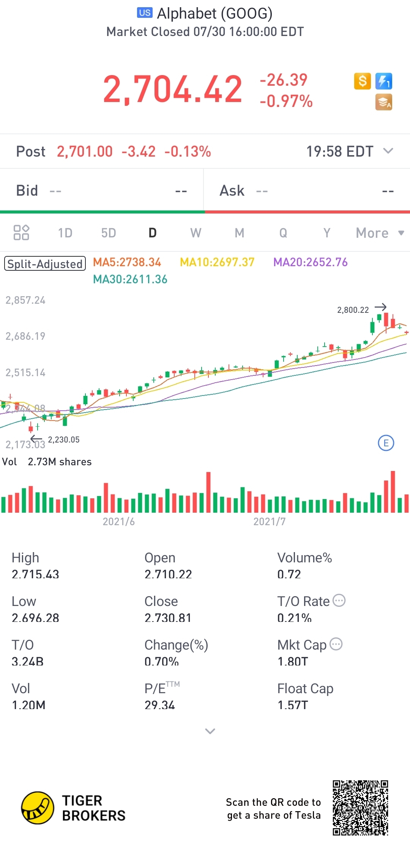Tap the percent change -0.97%
410x868 pixels.
(286, 101)
